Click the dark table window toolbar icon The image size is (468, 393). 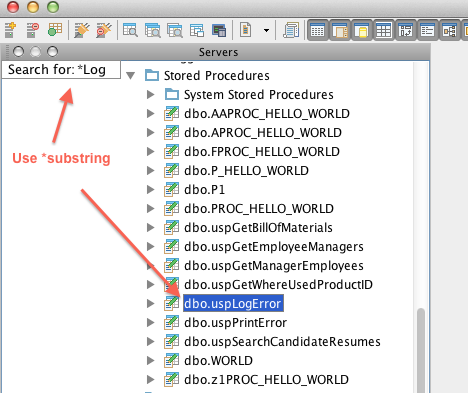(219, 30)
